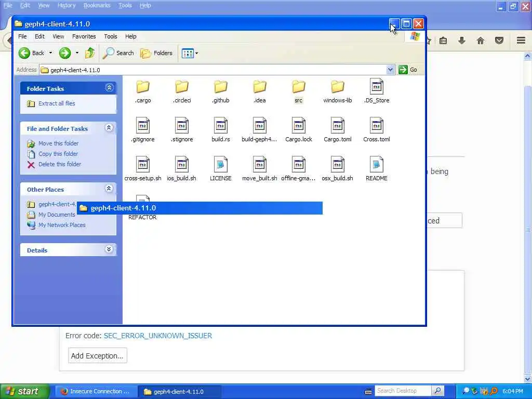Select the cross-setup.sh file
The height and width of the screenshot is (399, 532).
(143, 169)
